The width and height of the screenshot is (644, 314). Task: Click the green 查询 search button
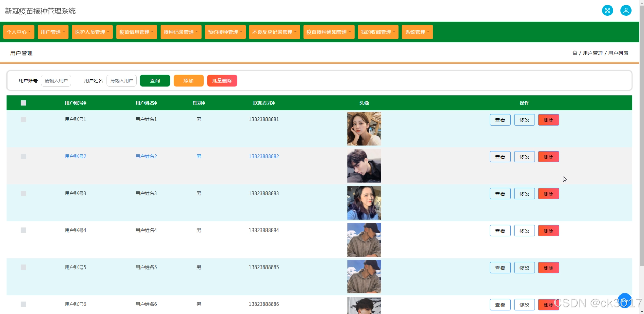[155, 81]
